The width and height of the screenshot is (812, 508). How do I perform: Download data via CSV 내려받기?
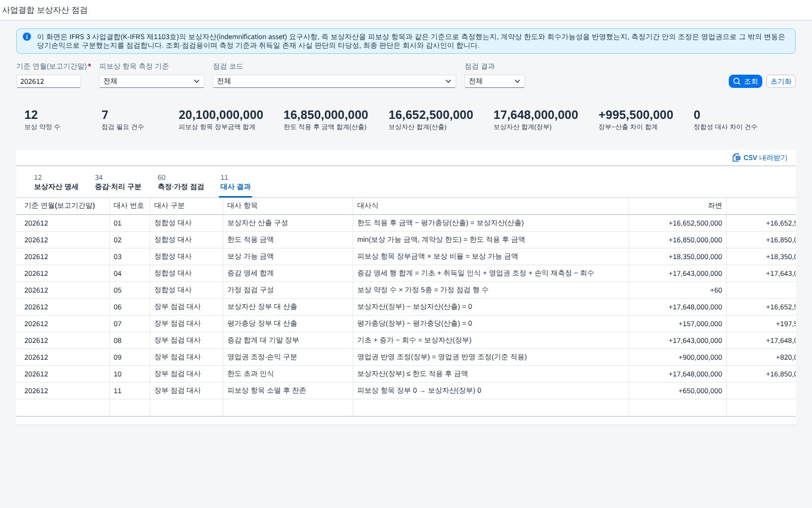(x=760, y=157)
